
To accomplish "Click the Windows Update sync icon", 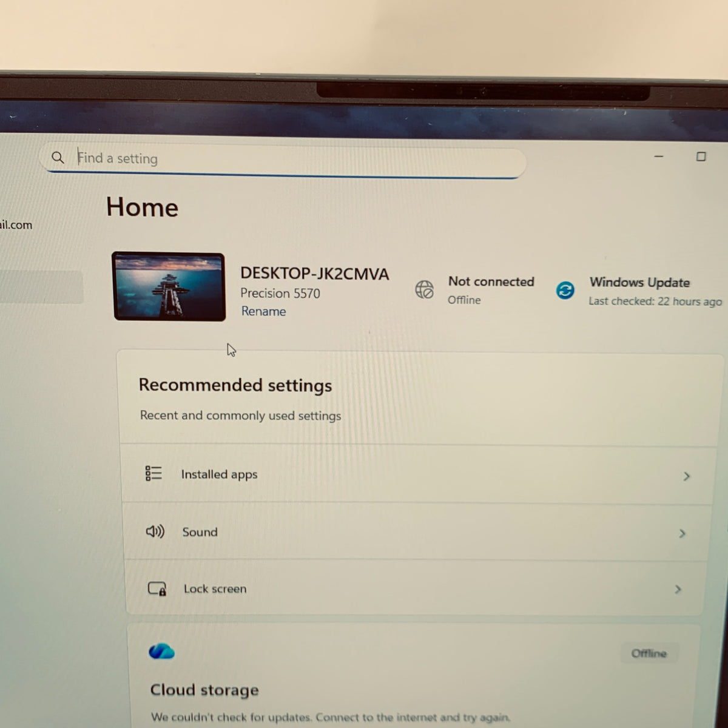I will [x=565, y=290].
